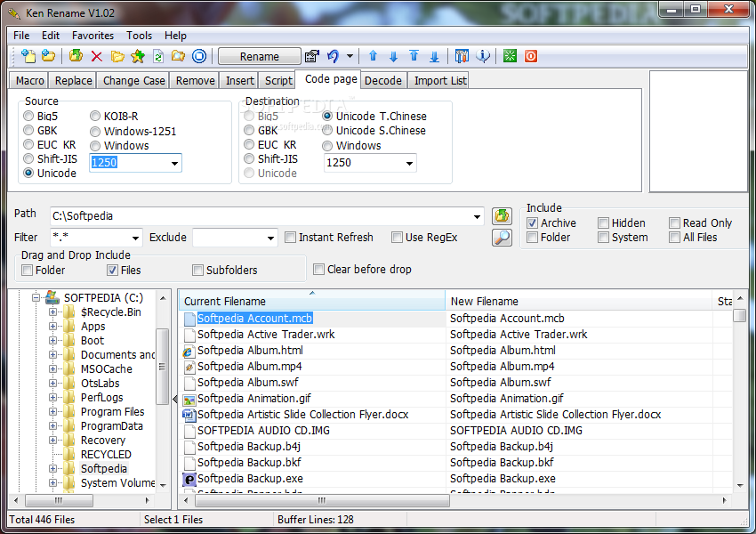
Task: Open the Edit menu
Action: [50, 36]
